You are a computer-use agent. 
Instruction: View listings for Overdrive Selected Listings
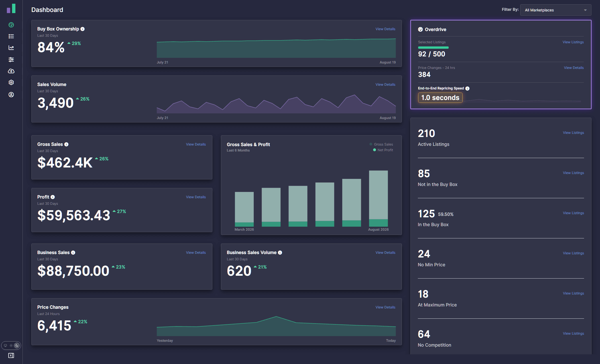click(573, 42)
